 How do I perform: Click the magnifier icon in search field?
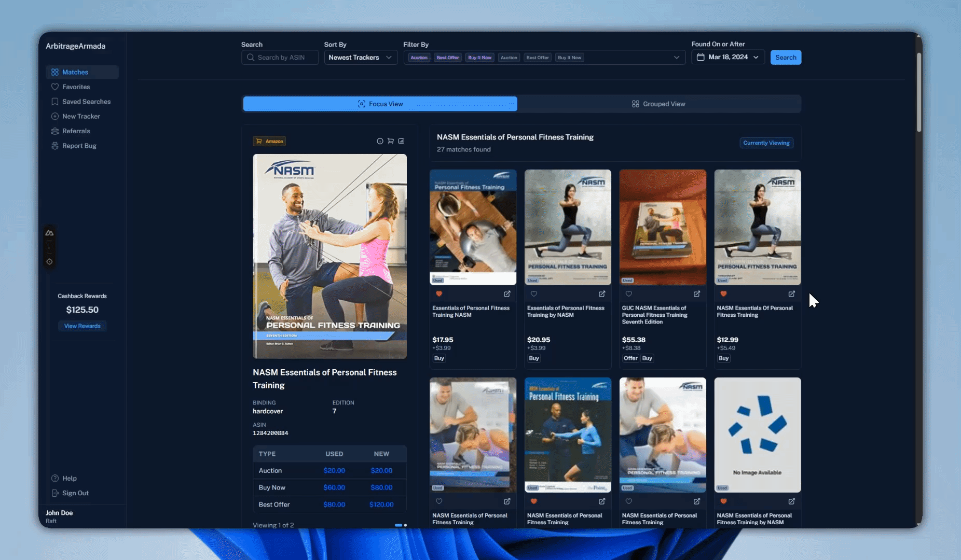point(251,58)
